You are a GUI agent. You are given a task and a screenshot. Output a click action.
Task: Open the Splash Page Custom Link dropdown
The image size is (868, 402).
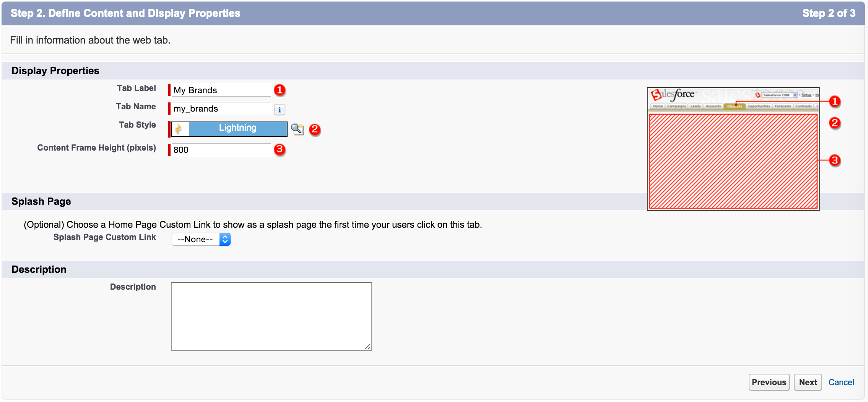coord(201,239)
